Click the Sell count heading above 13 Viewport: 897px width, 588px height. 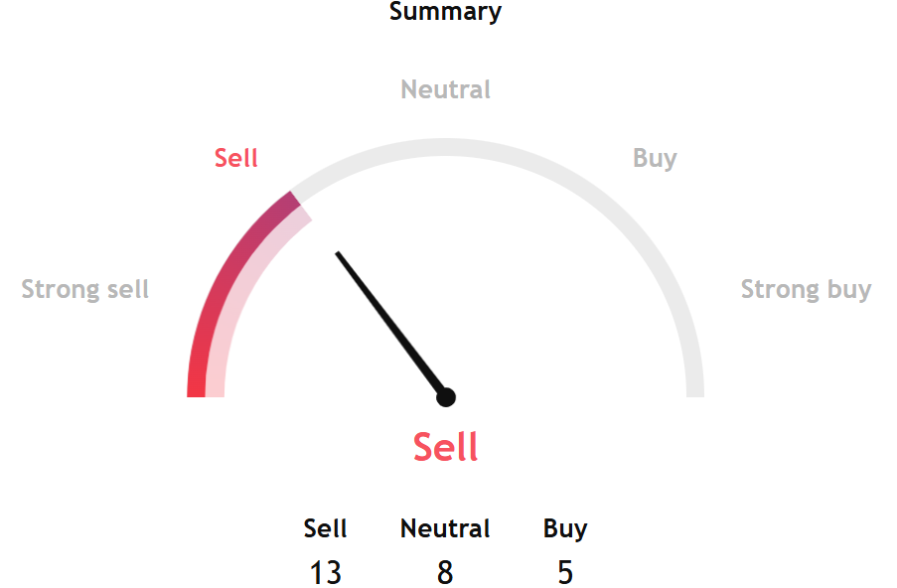(x=326, y=528)
